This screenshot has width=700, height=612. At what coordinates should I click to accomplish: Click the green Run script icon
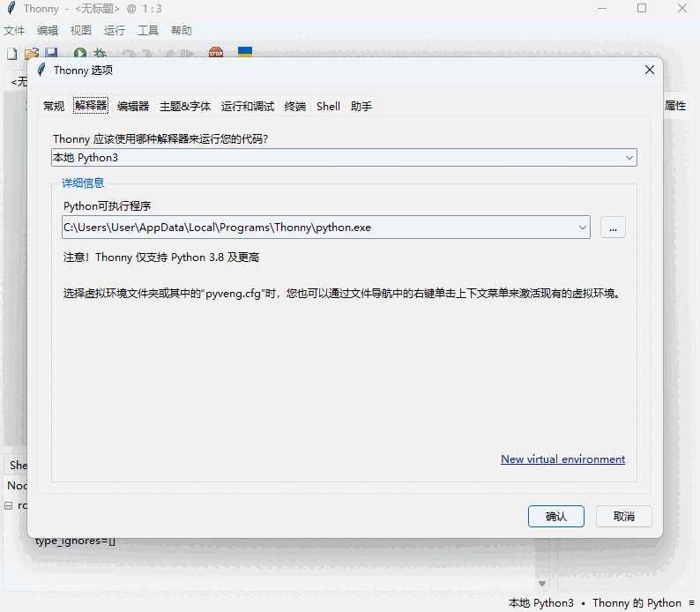coord(80,53)
